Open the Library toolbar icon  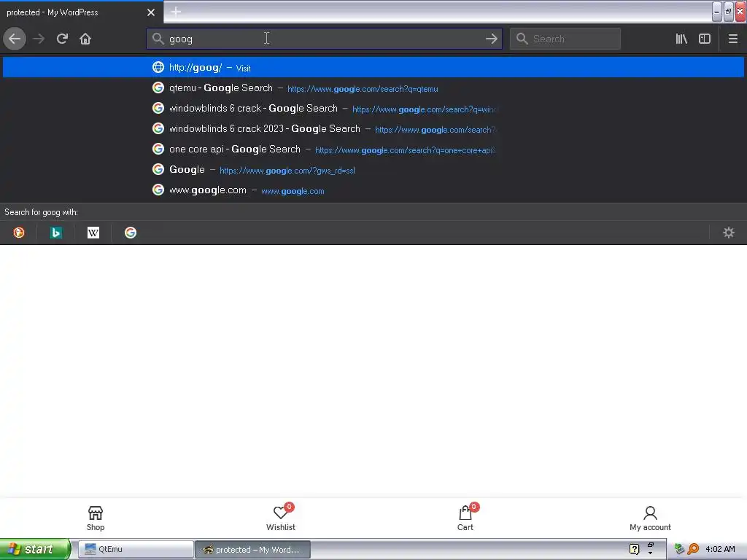681,39
